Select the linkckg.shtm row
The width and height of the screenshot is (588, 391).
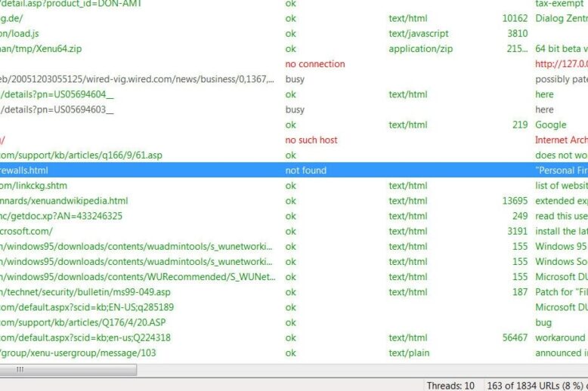click(34, 186)
